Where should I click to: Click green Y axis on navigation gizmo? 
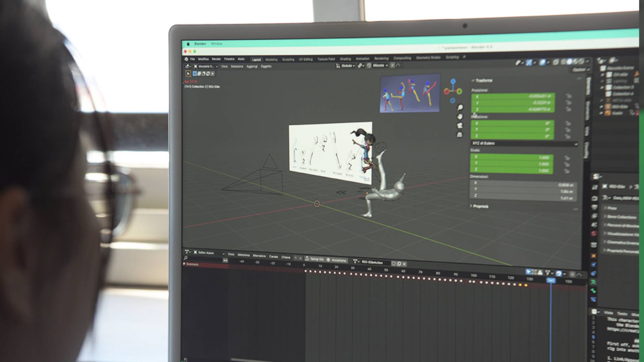(459, 91)
